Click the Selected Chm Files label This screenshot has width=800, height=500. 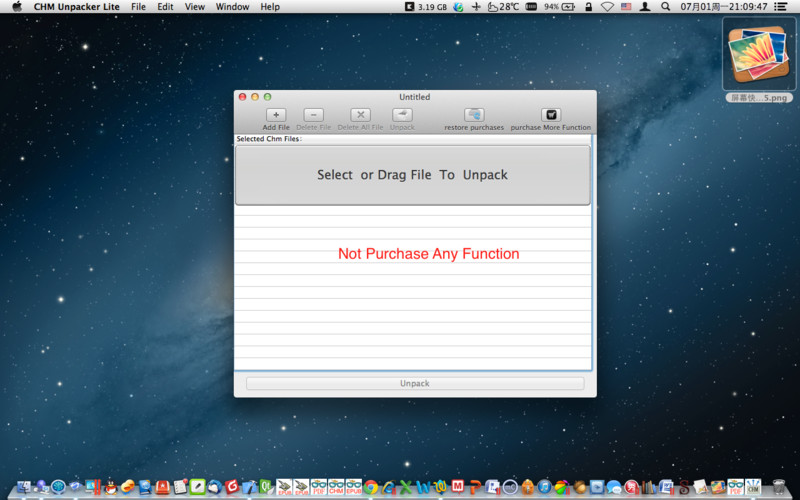[269, 139]
